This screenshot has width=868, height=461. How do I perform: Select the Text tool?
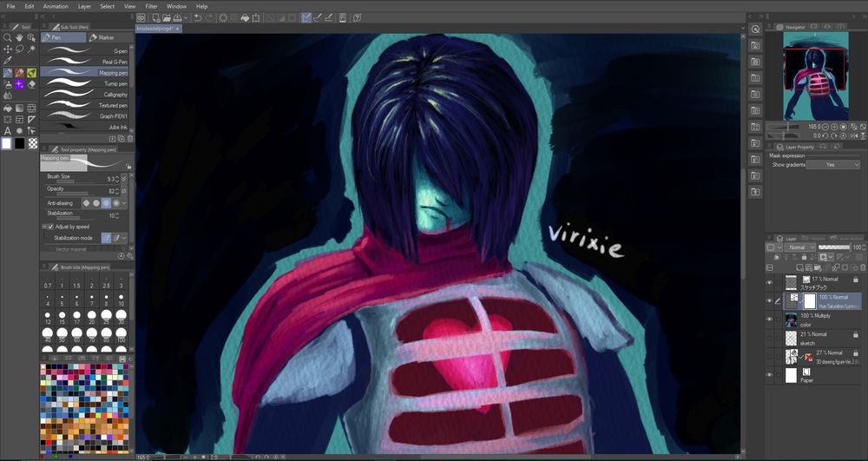[8, 131]
